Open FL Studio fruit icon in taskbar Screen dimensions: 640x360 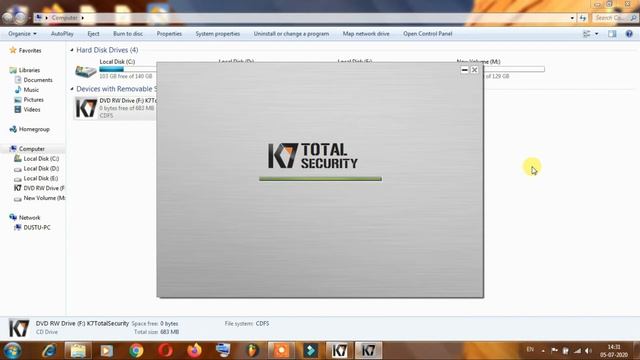coord(253,351)
